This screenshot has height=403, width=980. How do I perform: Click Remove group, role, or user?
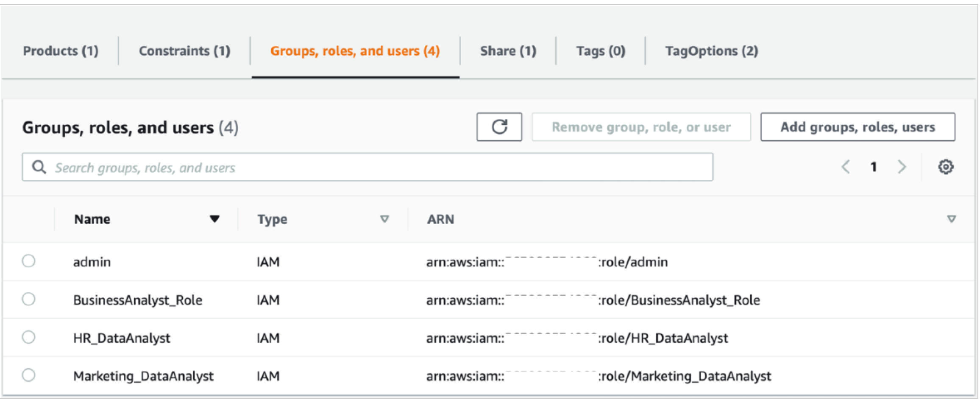(x=641, y=127)
